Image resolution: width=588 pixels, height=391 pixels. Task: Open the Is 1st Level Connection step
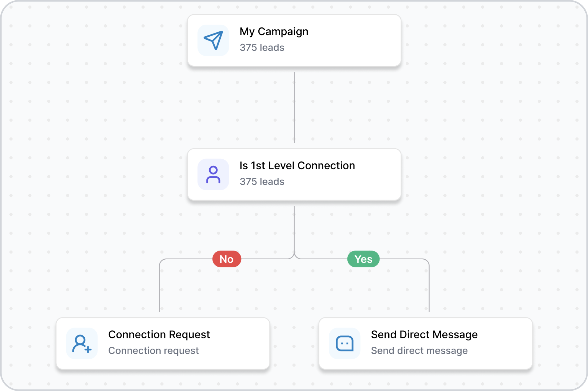(297, 166)
